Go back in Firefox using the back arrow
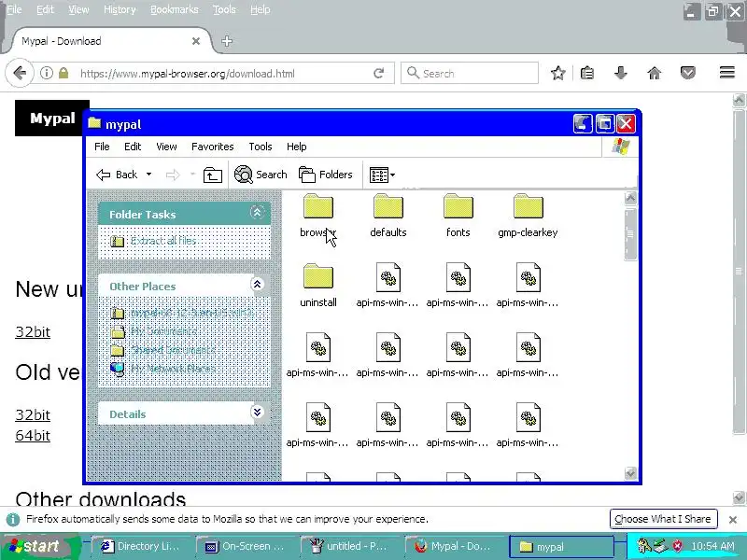 (20, 74)
